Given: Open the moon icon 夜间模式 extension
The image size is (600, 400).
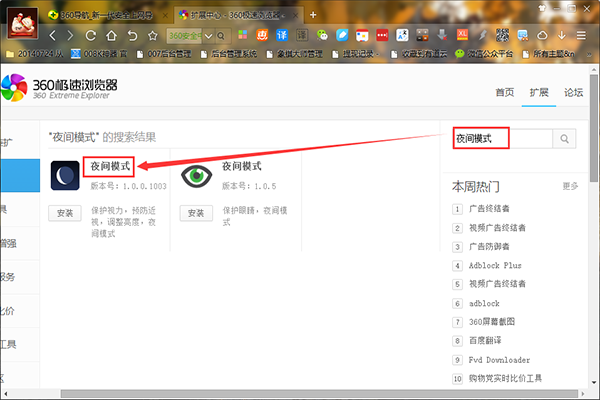Looking at the screenshot, I should [x=65, y=176].
